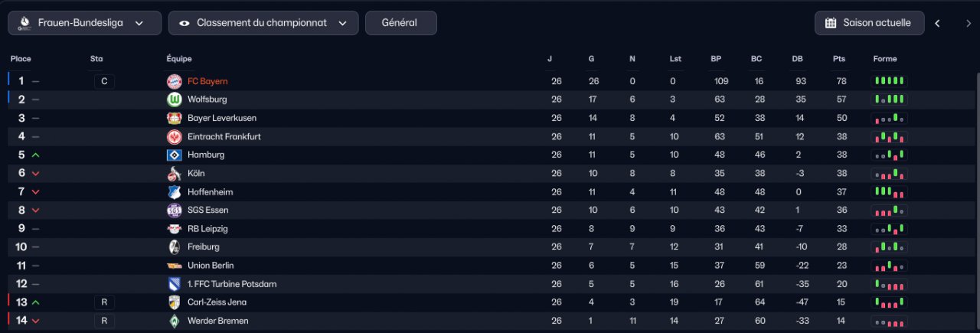Click the Bayer Leverkusen crest icon
Screen dimensions: 980x333
[x=174, y=118]
